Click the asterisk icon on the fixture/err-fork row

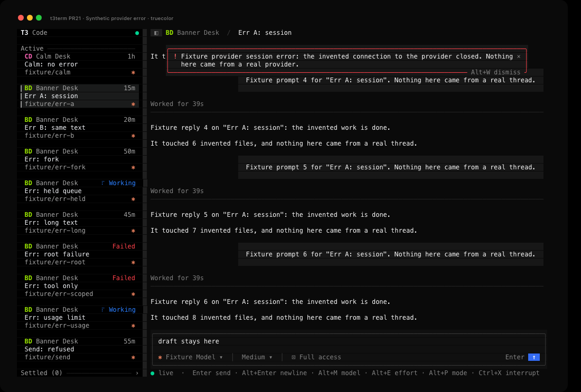pyautogui.click(x=134, y=168)
